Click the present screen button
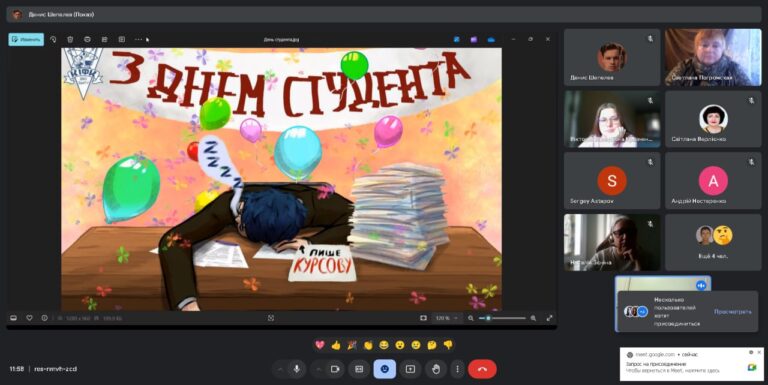 tap(410, 369)
